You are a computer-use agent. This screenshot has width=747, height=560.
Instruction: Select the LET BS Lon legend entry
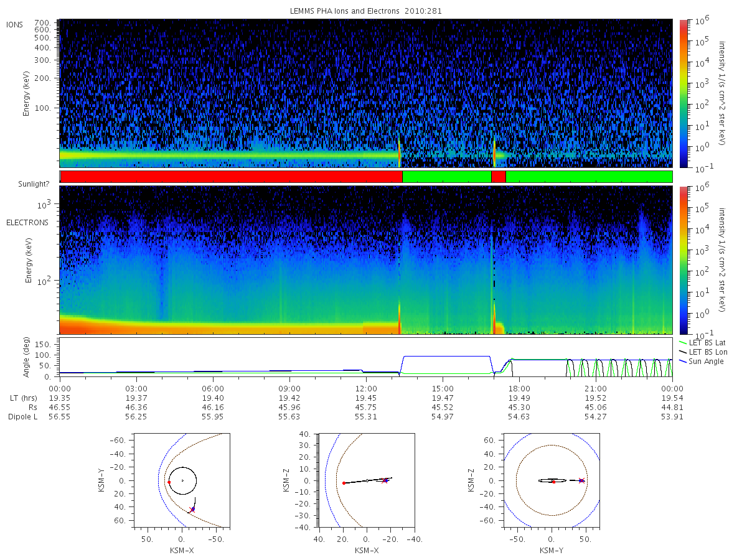(x=704, y=352)
